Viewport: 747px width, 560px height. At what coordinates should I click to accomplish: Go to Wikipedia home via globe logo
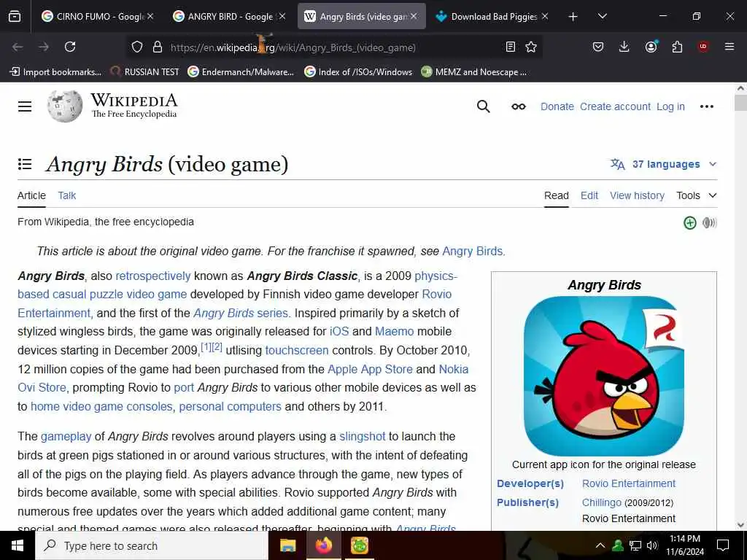click(65, 106)
